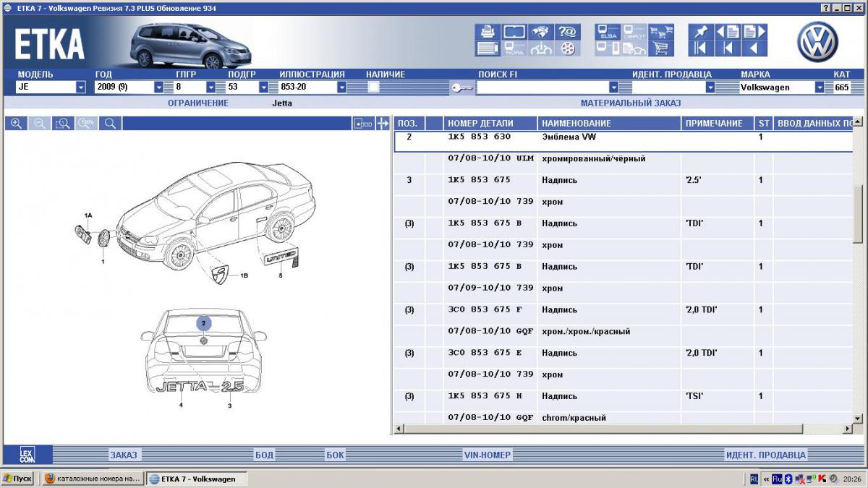
Task: Reset illustration zoom to 100%
Action: pos(87,124)
